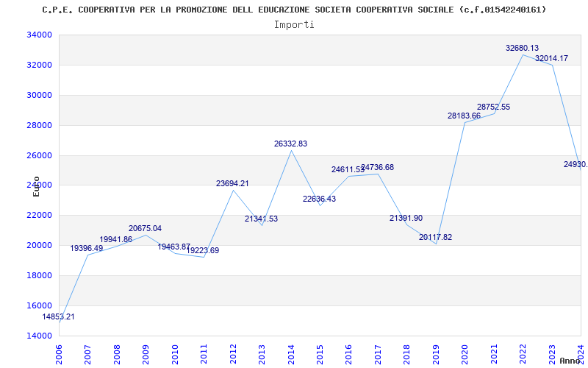
Task: Click the data label 21341.53
Action: tap(262, 219)
